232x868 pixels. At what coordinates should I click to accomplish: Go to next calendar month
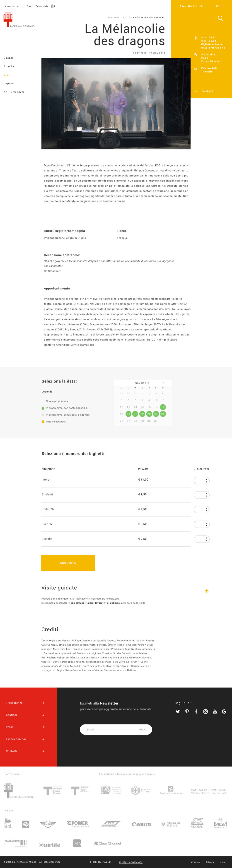163,382
